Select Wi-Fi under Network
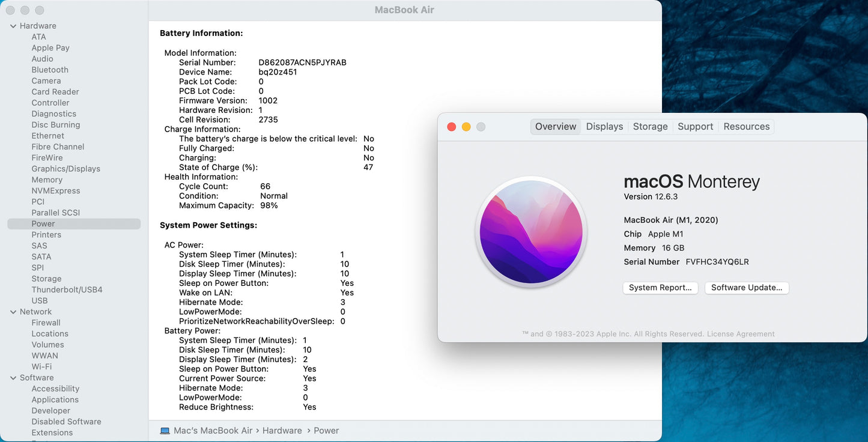This screenshot has width=868, height=442. (x=41, y=366)
